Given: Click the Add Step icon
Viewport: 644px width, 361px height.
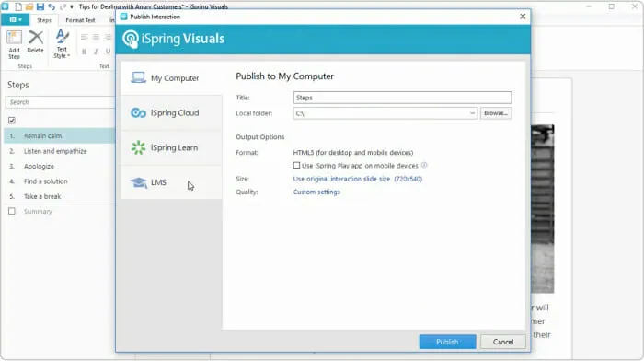Looking at the screenshot, I should (x=14, y=44).
